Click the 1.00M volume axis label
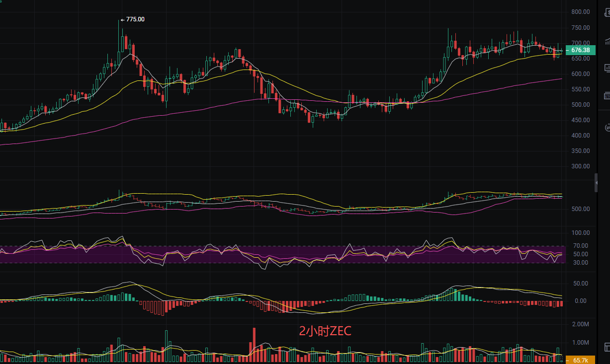 [580, 343]
